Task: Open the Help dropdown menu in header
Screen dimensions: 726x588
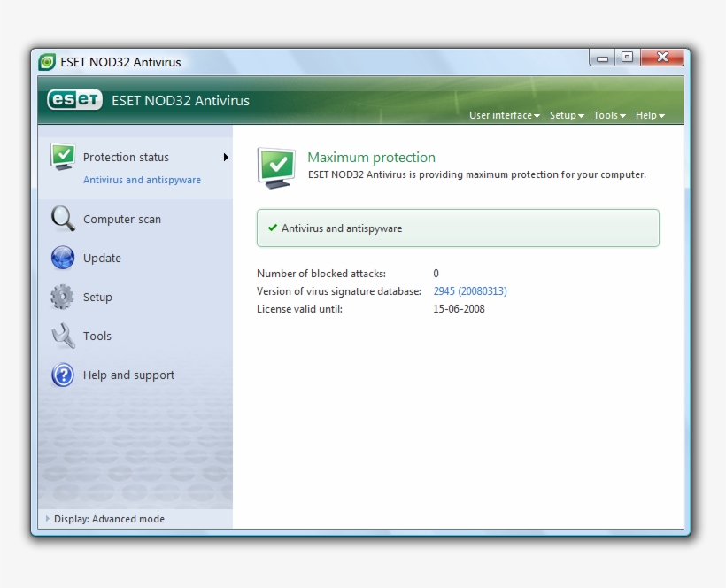Action: [x=650, y=115]
